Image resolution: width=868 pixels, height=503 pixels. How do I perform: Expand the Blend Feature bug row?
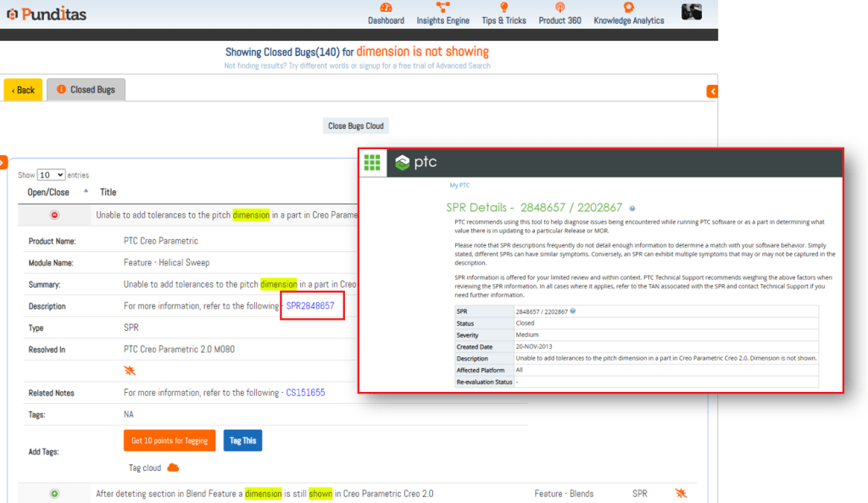click(55, 493)
